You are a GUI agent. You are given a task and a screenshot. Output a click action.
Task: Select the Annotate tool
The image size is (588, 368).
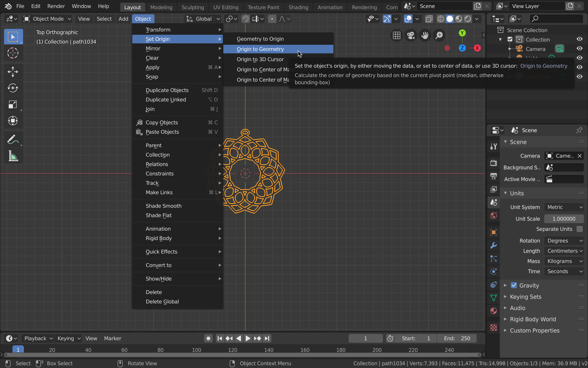(x=13, y=139)
